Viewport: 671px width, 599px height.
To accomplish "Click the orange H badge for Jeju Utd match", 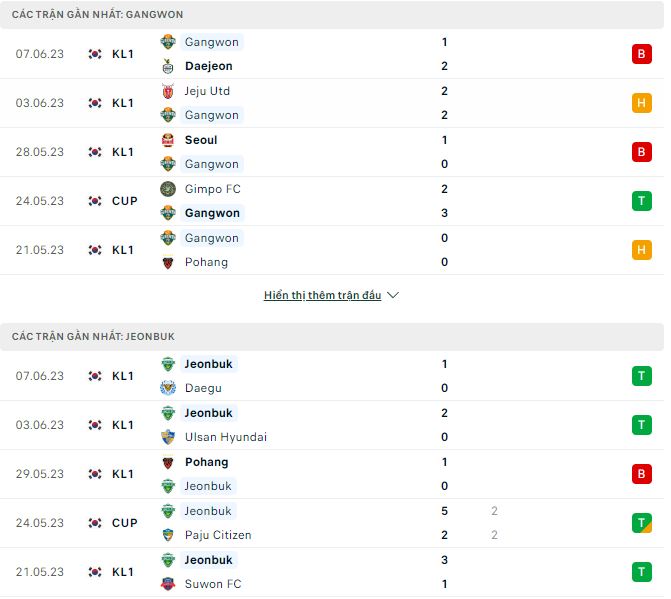I will 641,103.
